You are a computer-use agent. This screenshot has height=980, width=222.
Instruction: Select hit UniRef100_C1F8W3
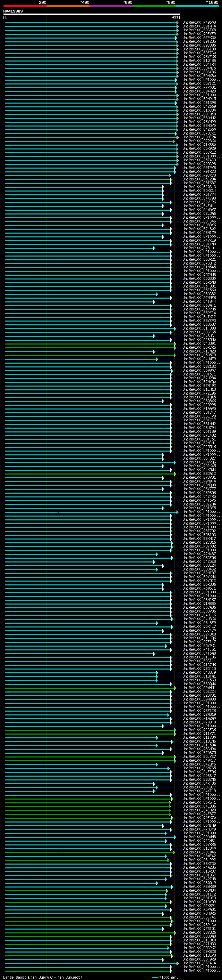pos(199,328)
